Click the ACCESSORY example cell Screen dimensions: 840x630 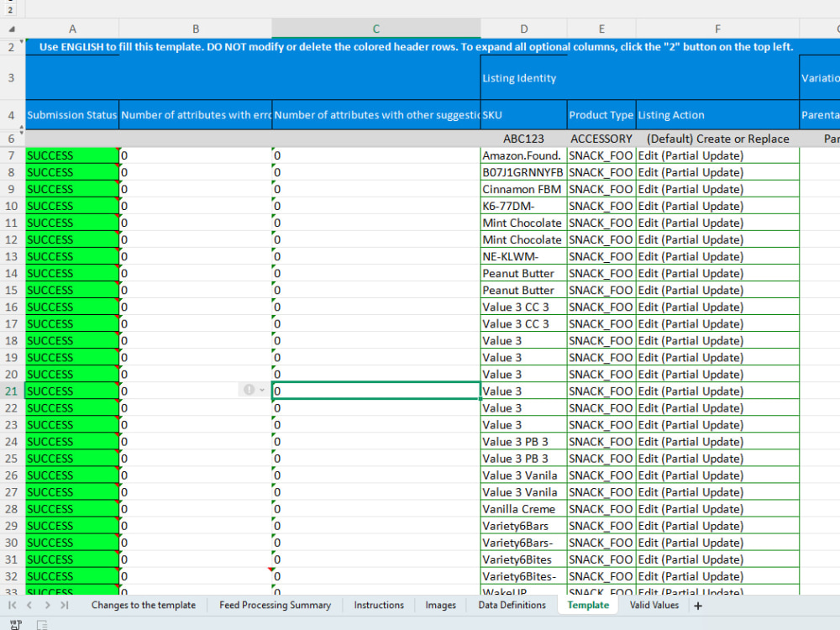point(601,139)
